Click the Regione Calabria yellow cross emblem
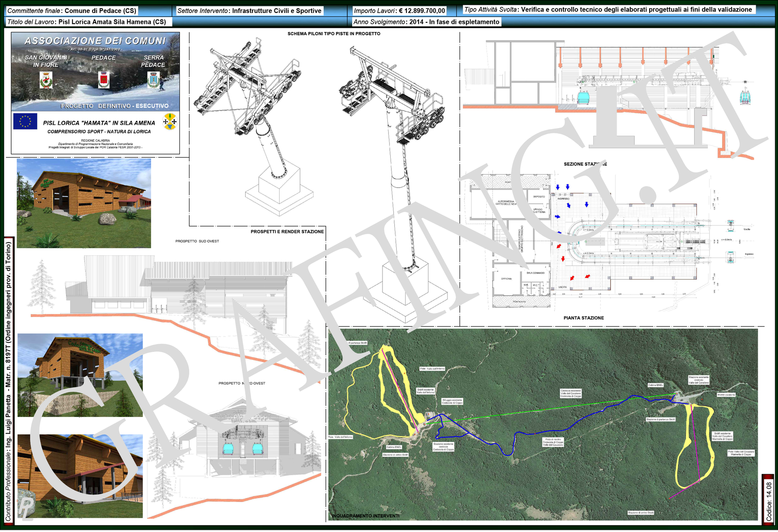Image resolution: width=778 pixels, height=532 pixels. (x=170, y=121)
